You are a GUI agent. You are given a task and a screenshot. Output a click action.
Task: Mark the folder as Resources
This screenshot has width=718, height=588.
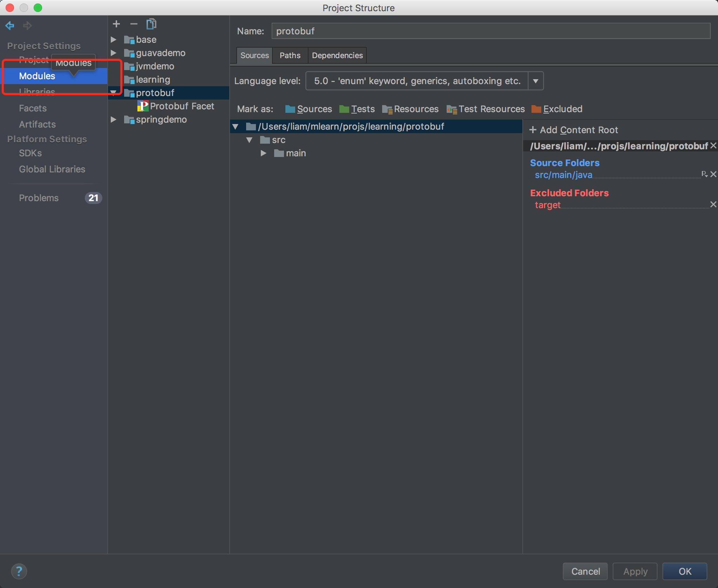(x=410, y=109)
